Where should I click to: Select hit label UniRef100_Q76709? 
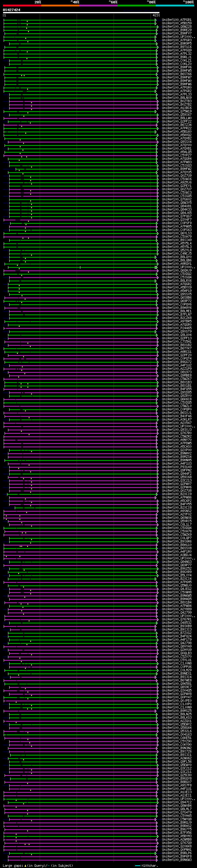[x=177, y=843]
